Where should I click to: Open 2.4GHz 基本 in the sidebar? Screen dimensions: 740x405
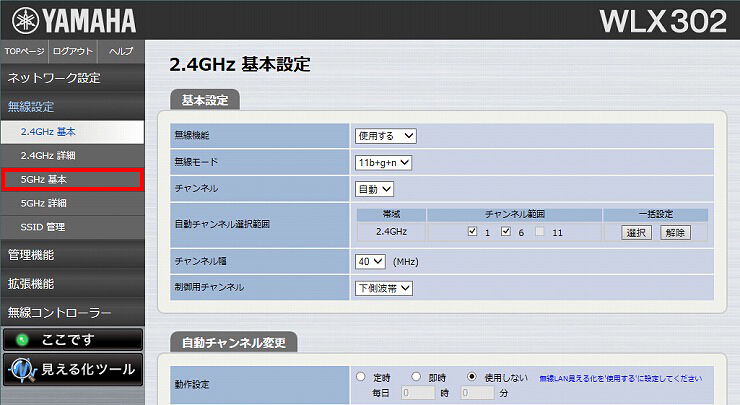pos(73,132)
